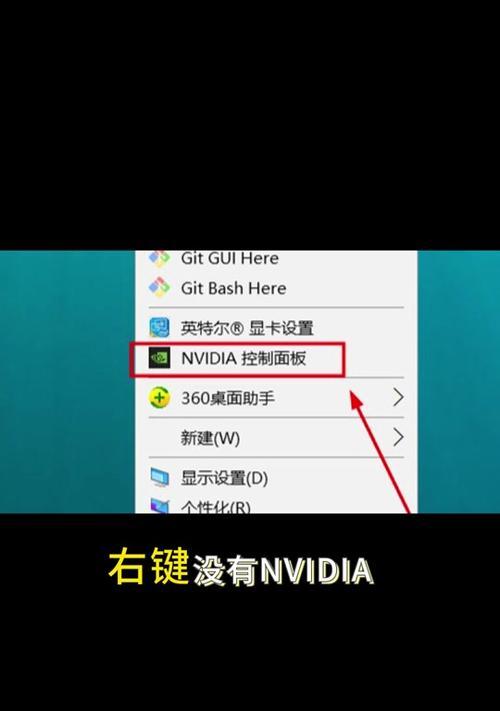
Task: Open 英特尔® 显卡设置 menu entry
Action: point(276,328)
